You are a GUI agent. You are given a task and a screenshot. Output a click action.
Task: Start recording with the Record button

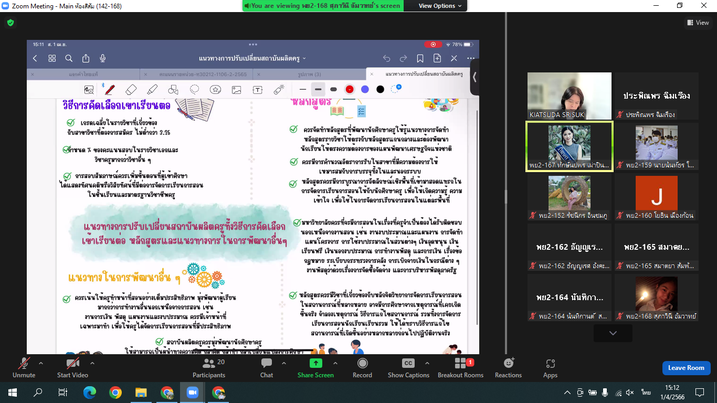click(x=362, y=366)
